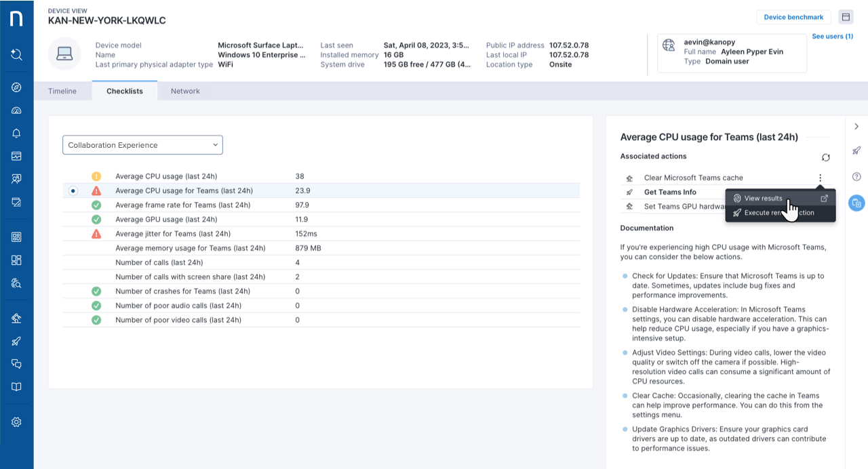Open the Collaboration Experience dropdown
Image resolution: width=868 pixels, height=469 pixels.
(x=142, y=144)
